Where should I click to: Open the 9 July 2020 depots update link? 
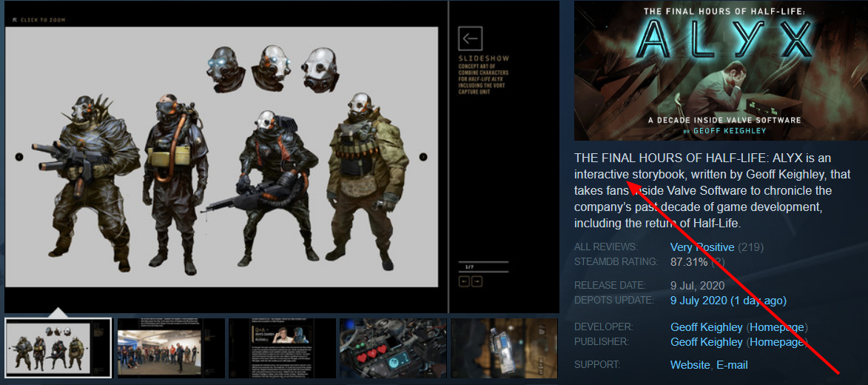[728, 301]
